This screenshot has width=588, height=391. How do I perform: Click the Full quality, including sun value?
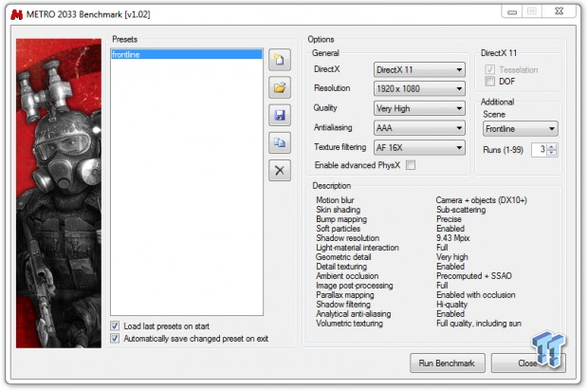click(479, 323)
